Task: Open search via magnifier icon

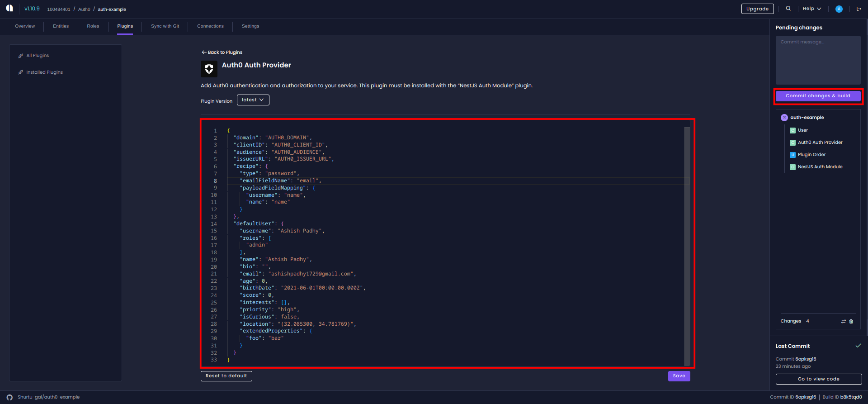Action: tap(788, 9)
